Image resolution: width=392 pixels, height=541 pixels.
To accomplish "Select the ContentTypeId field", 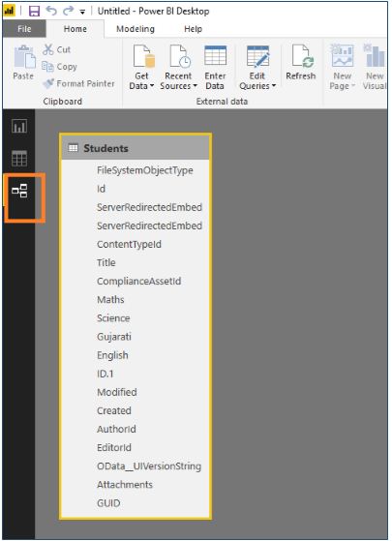I will point(129,244).
